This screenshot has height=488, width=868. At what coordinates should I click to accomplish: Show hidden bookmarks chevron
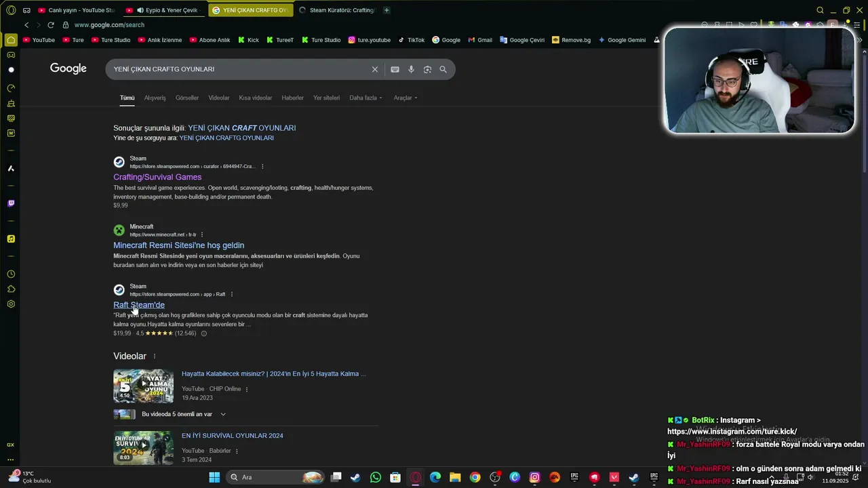pyautogui.click(x=859, y=40)
